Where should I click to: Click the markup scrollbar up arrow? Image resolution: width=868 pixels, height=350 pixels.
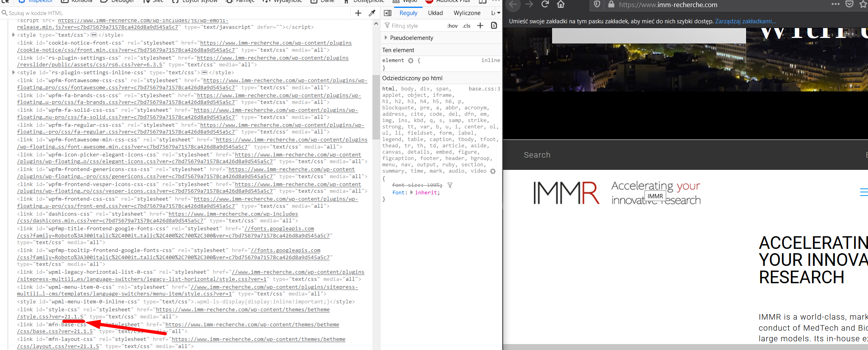tap(376, 24)
